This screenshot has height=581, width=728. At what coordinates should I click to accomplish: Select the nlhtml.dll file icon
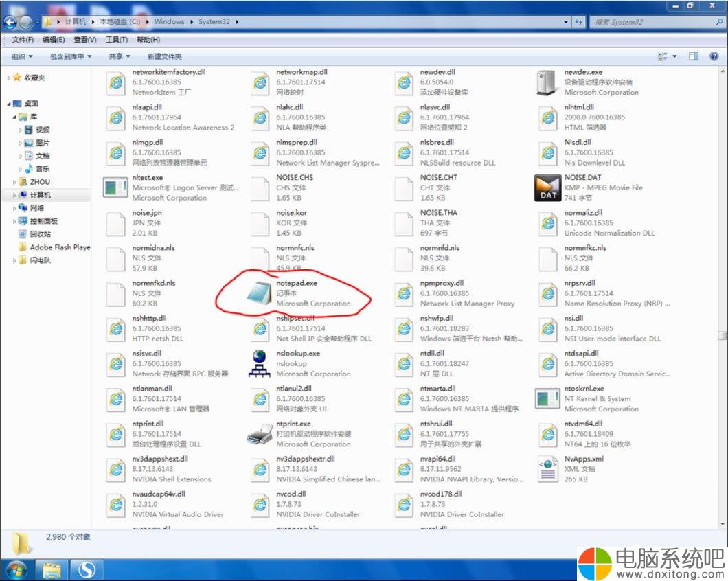pos(548,117)
